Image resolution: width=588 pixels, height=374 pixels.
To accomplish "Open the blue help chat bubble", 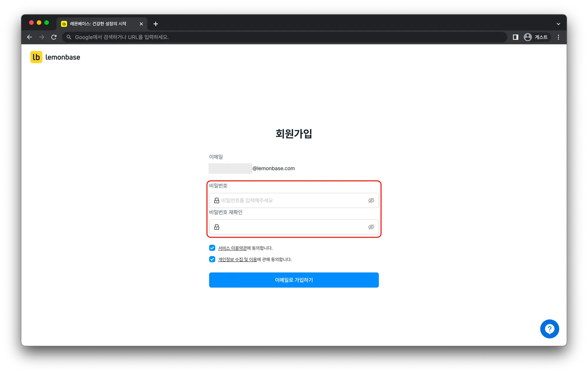I will (549, 329).
